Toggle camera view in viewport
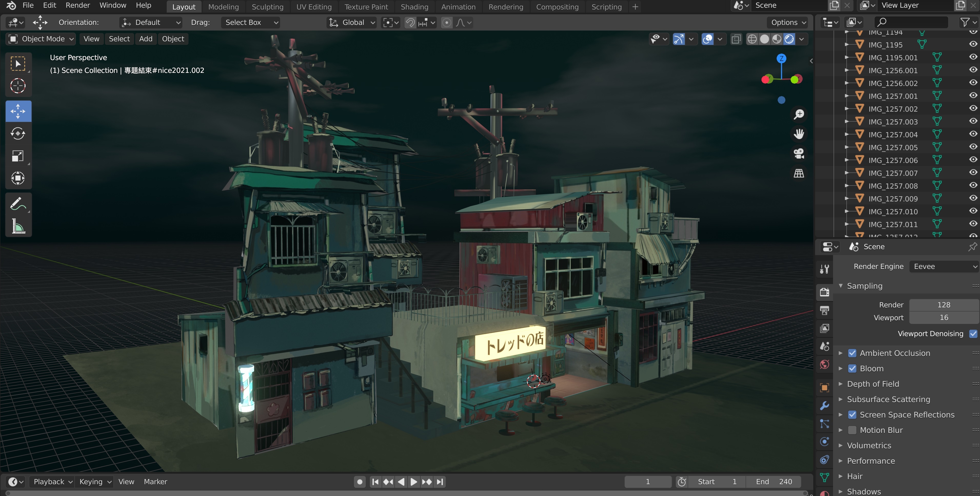980x496 pixels. [x=798, y=154]
